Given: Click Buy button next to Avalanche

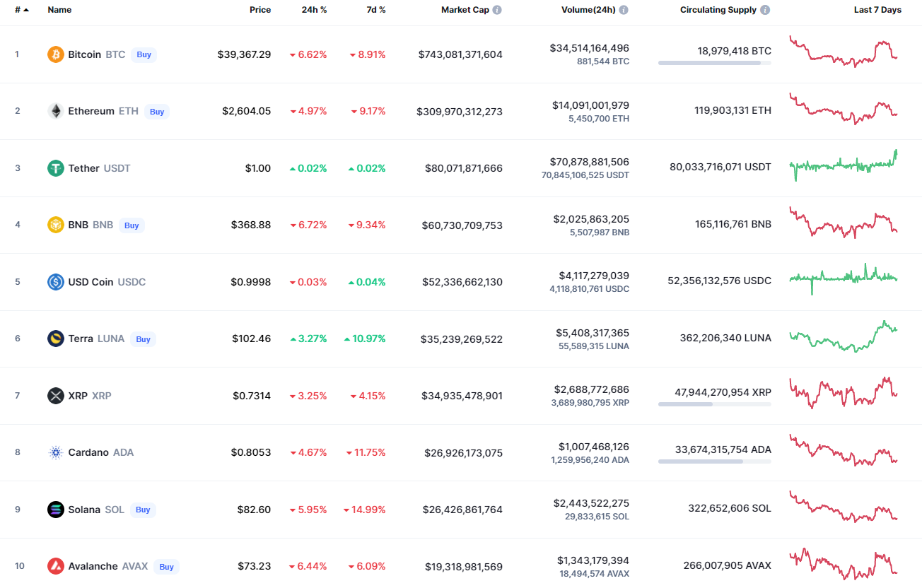Looking at the screenshot, I should click(167, 566).
